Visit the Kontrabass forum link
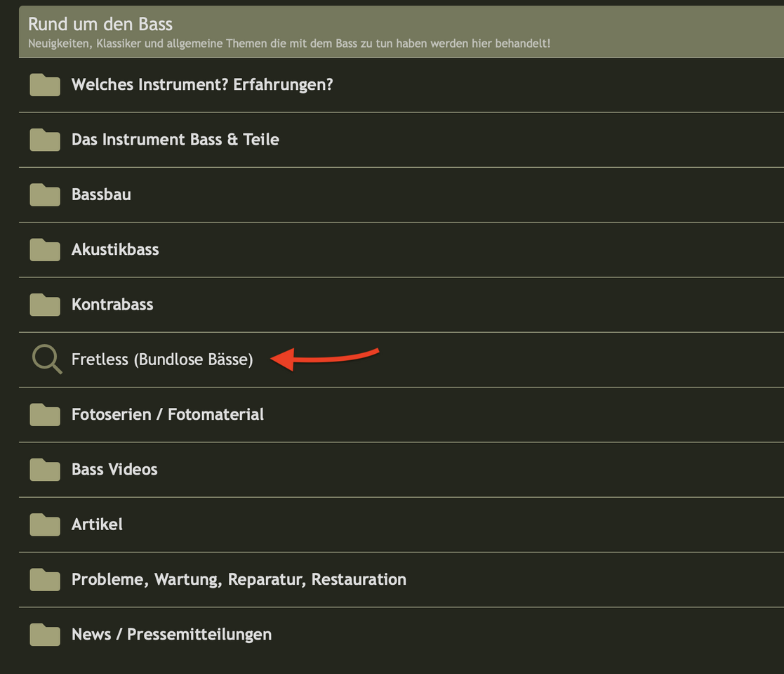This screenshot has height=674, width=784. 112,305
